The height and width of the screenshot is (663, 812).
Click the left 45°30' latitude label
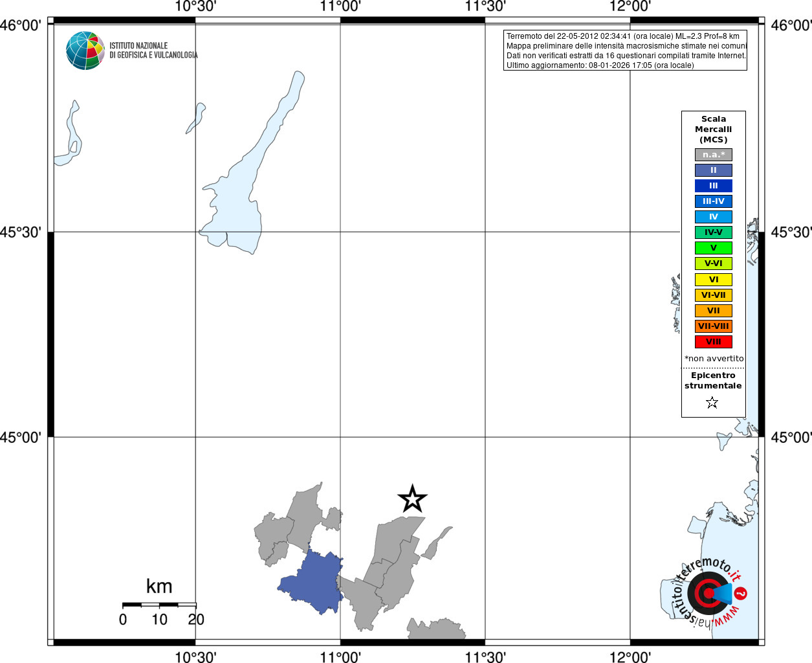point(21,232)
